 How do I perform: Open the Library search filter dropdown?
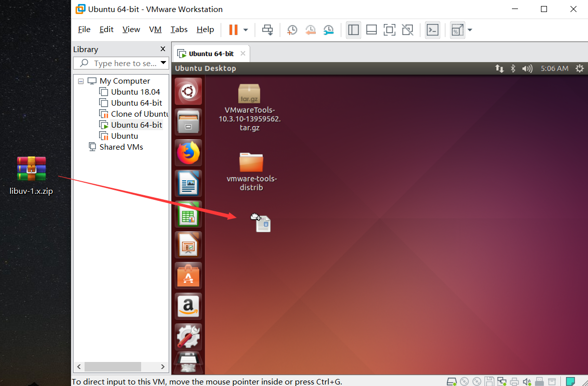164,63
